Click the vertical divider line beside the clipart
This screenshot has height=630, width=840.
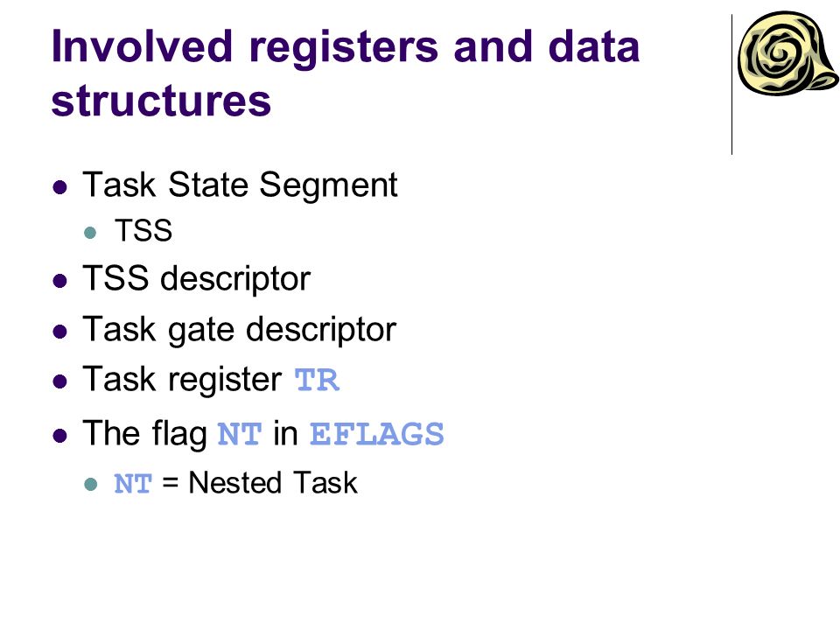[731, 85]
